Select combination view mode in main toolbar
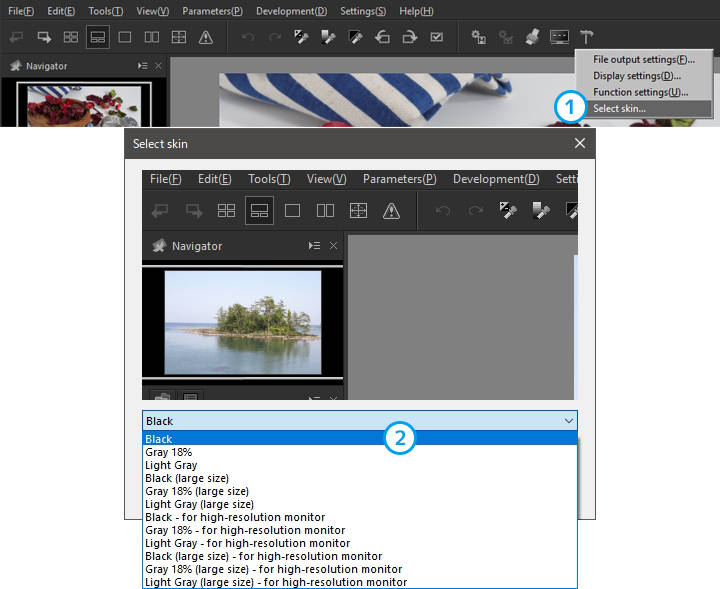 [x=98, y=37]
